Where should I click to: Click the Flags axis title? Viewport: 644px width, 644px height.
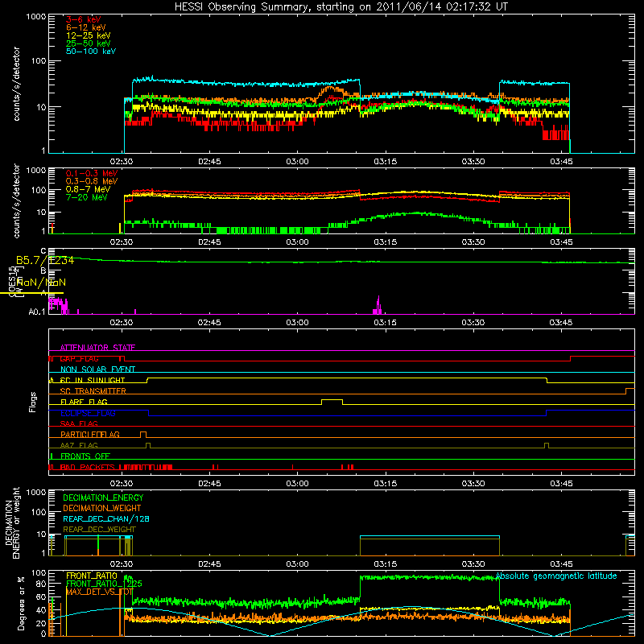[33, 402]
